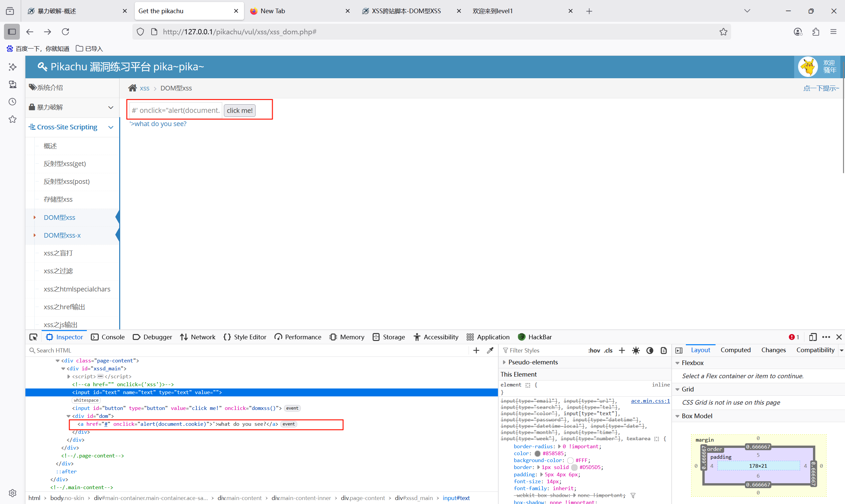Click the home icon in breadcrumb
The height and width of the screenshot is (504, 845).
coord(132,88)
